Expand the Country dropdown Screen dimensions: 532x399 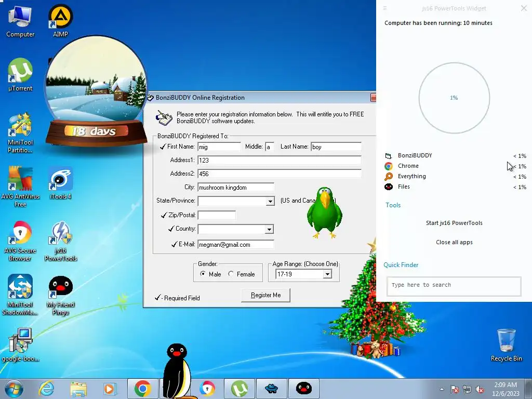coord(270,229)
